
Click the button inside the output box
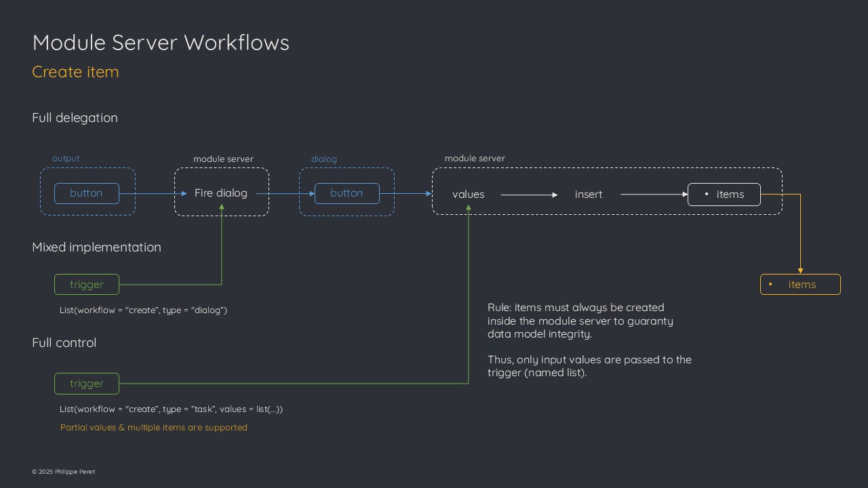click(87, 193)
